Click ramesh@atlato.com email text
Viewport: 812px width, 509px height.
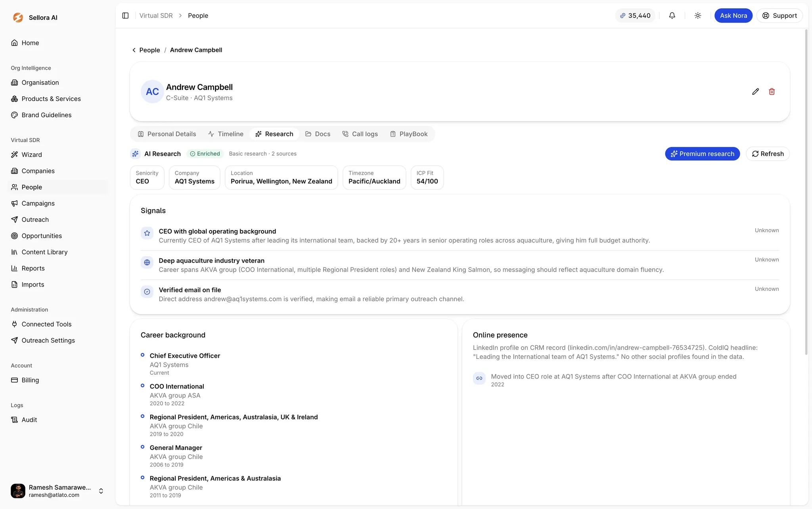[54, 495]
